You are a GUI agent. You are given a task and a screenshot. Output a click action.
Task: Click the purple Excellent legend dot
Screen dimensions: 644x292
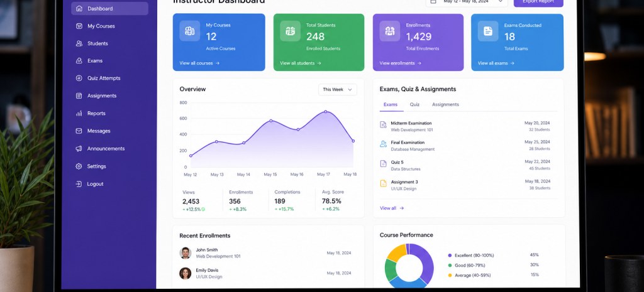[450, 256]
